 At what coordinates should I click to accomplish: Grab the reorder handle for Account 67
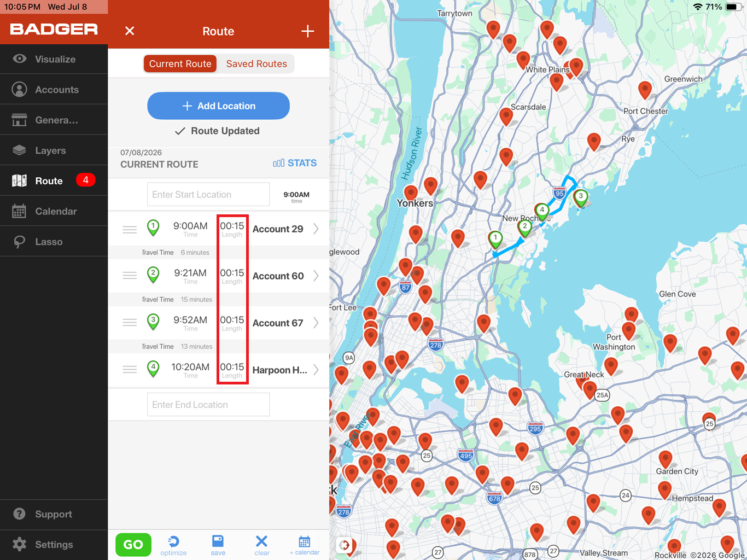coord(130,323)
